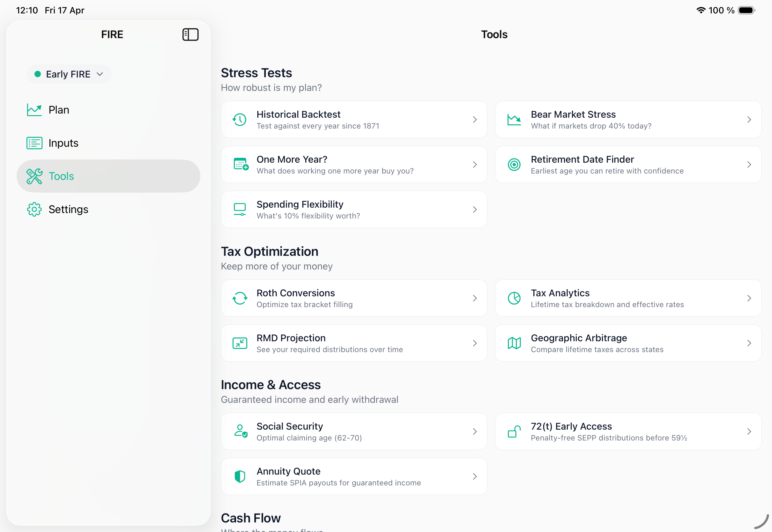Open the Roth Conversions tool
772x532 pixels.
[354, 298]
